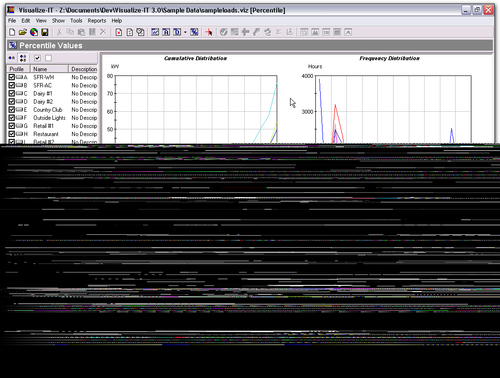Open the Edit menu
The image size is (500, 378).
tap(26, 21)
